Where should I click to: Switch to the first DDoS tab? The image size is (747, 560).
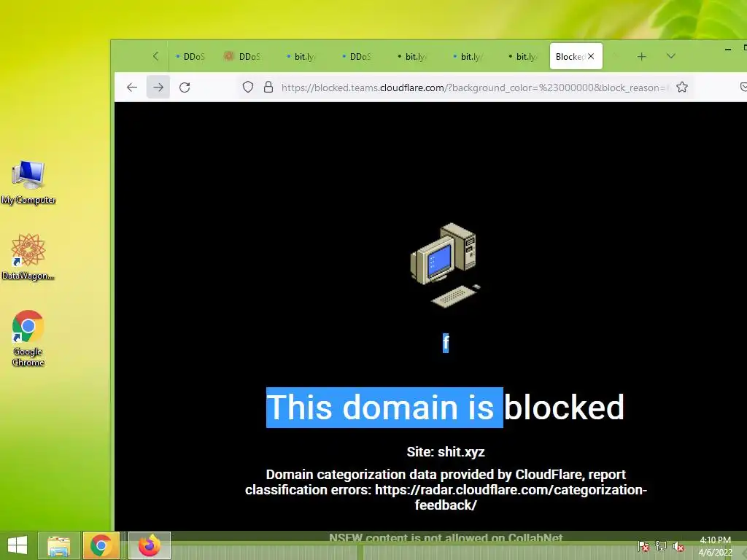(x=190, y=57)
